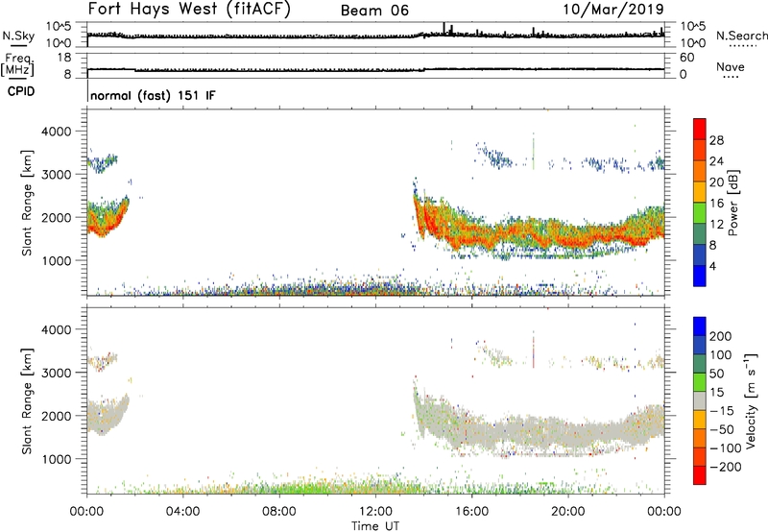768x532 pixels.
Task: Click the '2000' tick on the velocity panel
Action: click(56, 416)
